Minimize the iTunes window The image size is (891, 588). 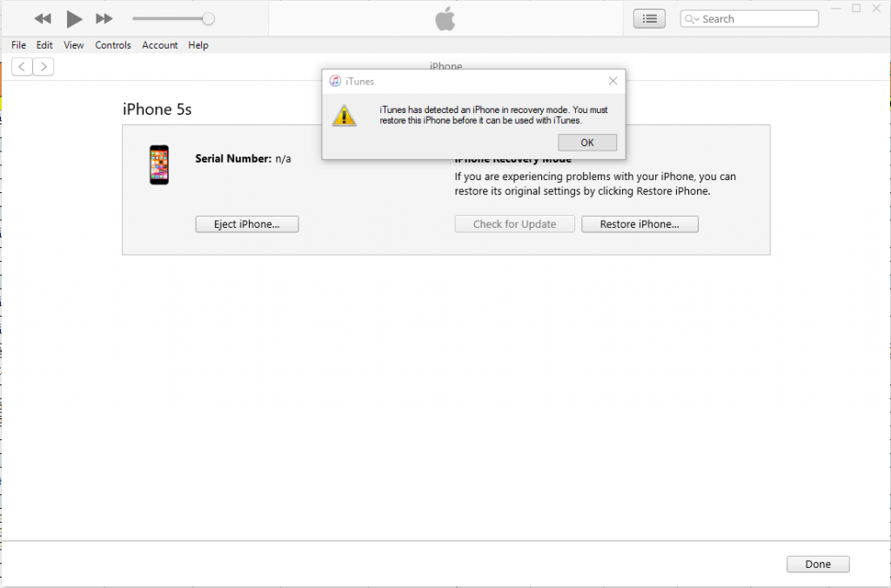tap(836, 9)
